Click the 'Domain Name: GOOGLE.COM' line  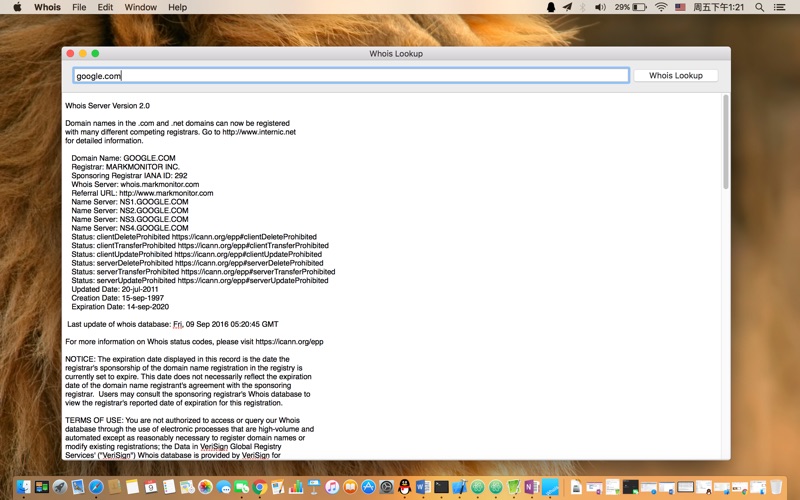coord(123,158)
